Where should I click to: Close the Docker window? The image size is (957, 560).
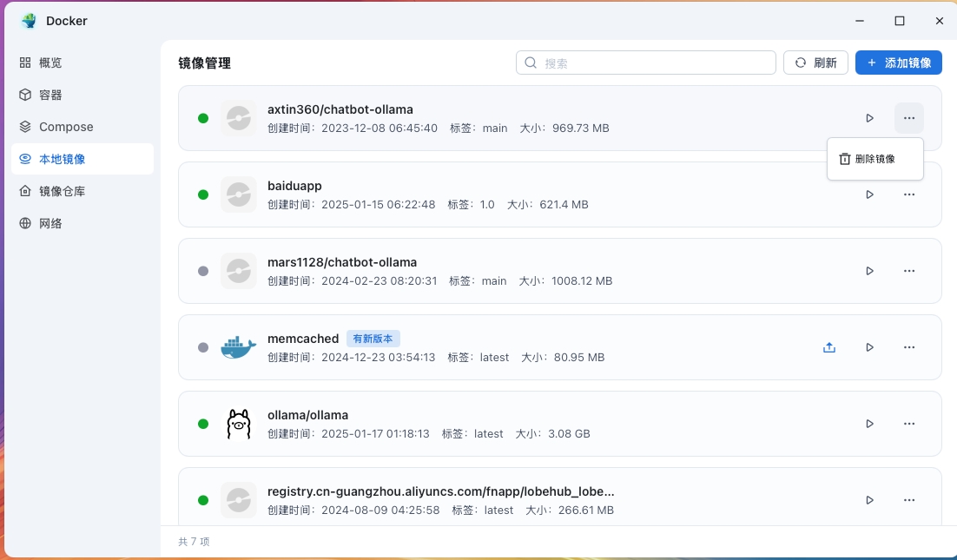click(x=940, y=21)
